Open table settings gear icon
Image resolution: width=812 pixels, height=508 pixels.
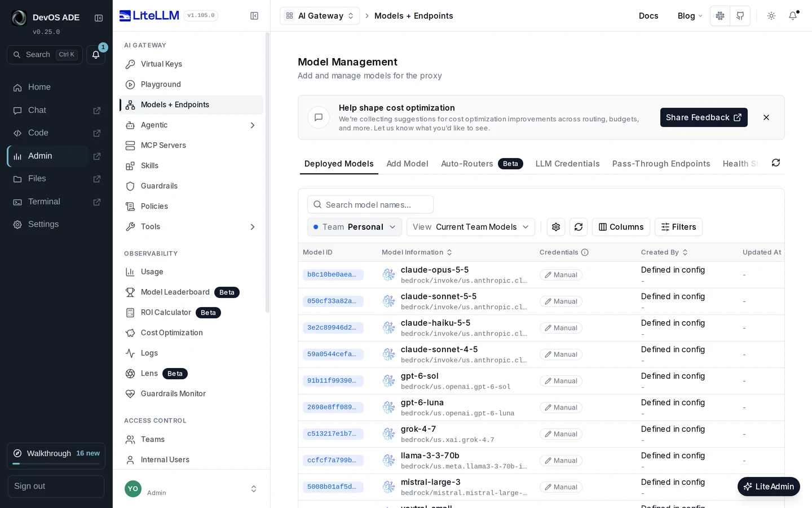[556, 227]
